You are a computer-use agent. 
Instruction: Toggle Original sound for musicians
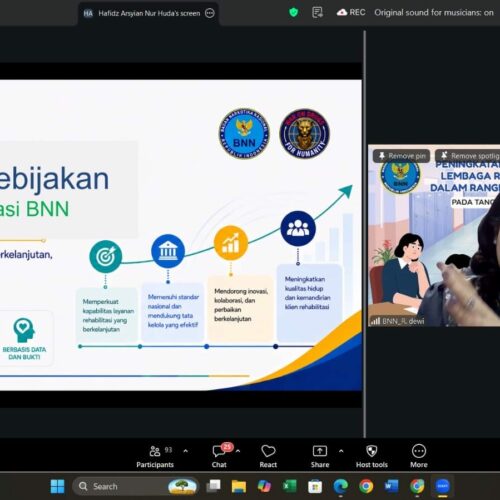pos(434,12)
